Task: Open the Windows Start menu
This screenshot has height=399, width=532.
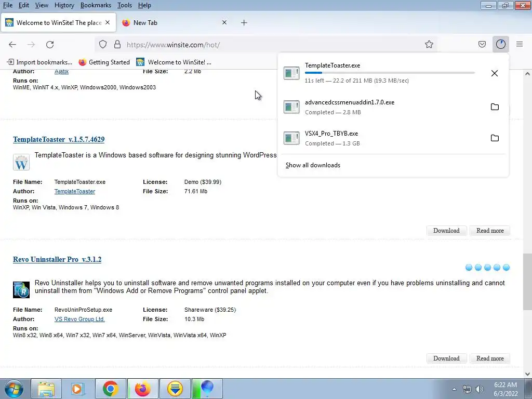Action: click(14, 389)
